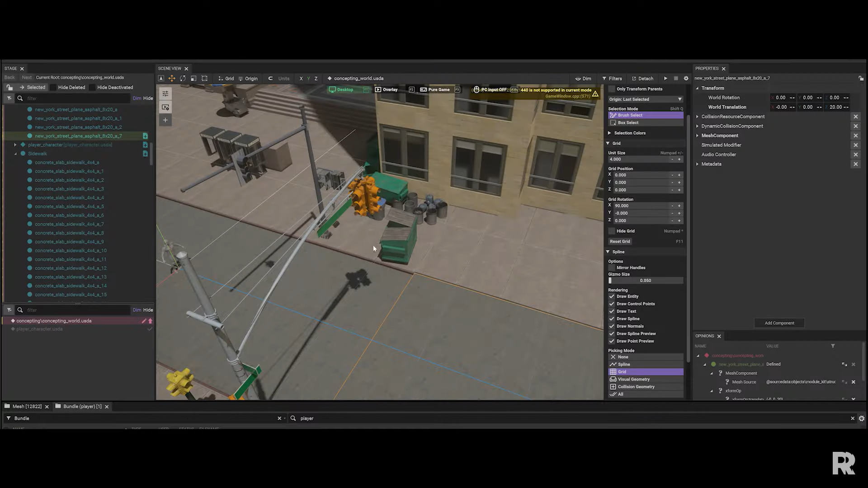Adjust the Gizmo Size slider
The width and height of the screenshot is (868, 488).
(646, 281)
